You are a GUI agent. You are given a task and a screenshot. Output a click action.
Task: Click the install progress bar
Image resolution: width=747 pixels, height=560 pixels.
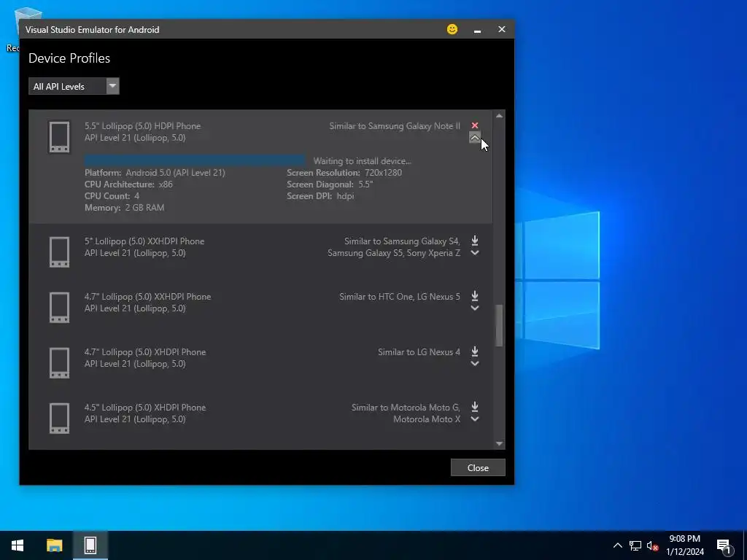pos(195,160)
